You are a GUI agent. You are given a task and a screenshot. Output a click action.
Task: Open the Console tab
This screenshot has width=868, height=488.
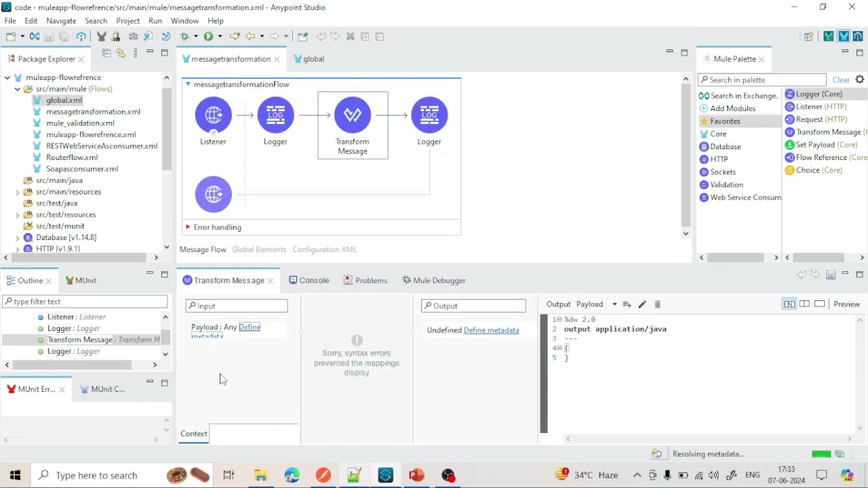click(x=309, y=281)
